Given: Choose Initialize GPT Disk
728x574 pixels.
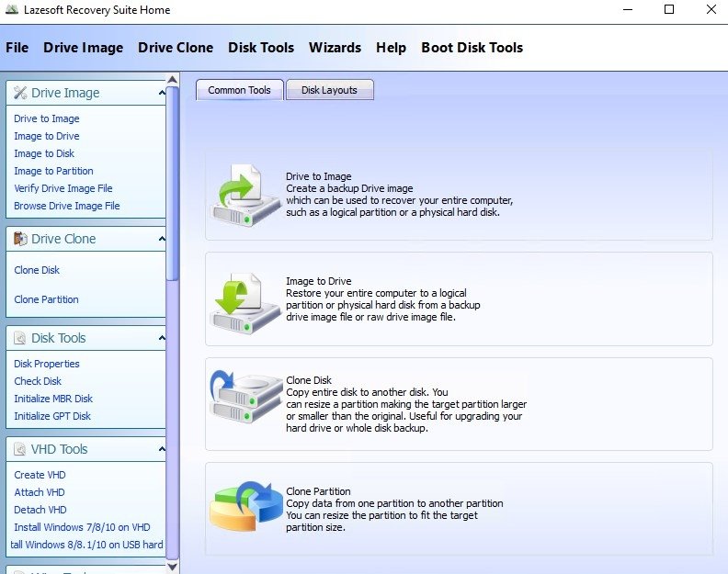Looking at the screenshot, I should 52,416.
